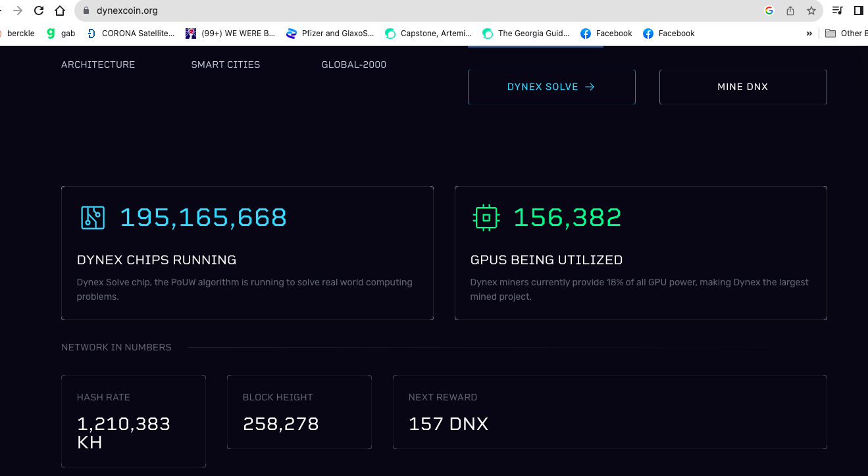Click the BLOCK HEIGHT label

coord(278,397)
